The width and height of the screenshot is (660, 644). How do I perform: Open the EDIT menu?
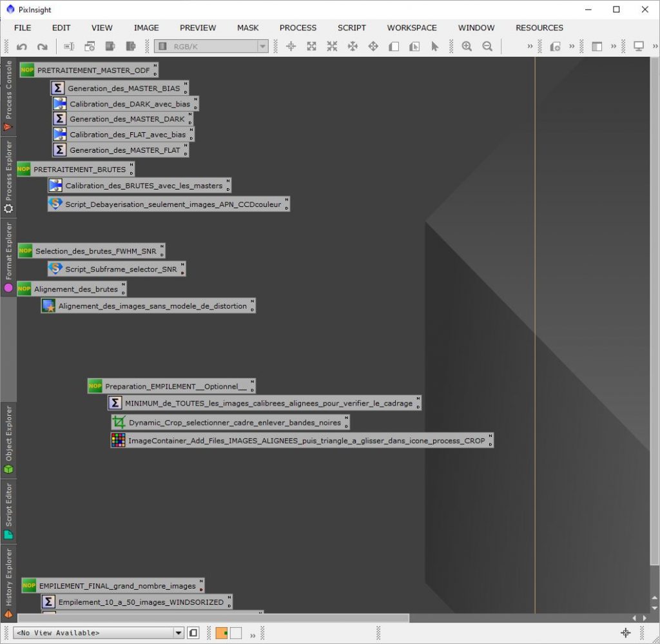tap(61, 28)
